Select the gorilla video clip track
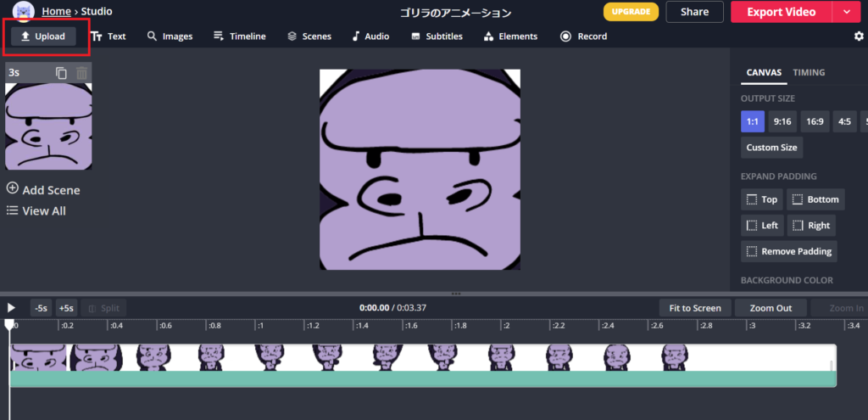 tap(423, 357)
